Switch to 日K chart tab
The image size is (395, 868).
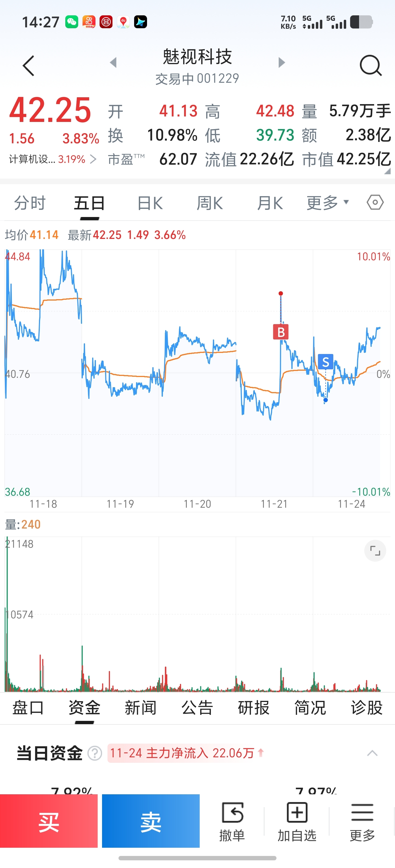click(150, 203)
